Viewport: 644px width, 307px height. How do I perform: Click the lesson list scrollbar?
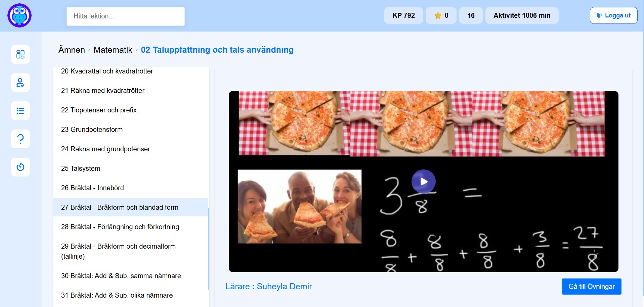(209, 248)
